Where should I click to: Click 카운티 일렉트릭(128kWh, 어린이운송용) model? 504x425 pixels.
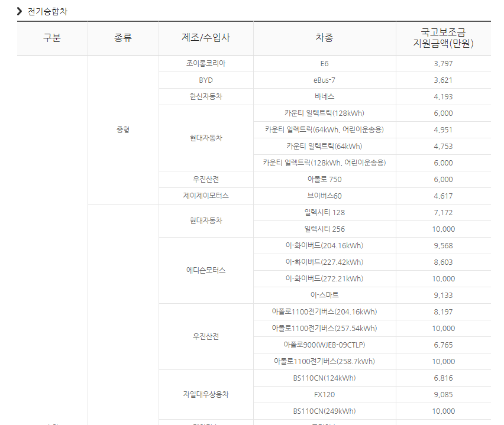(324, 163)
